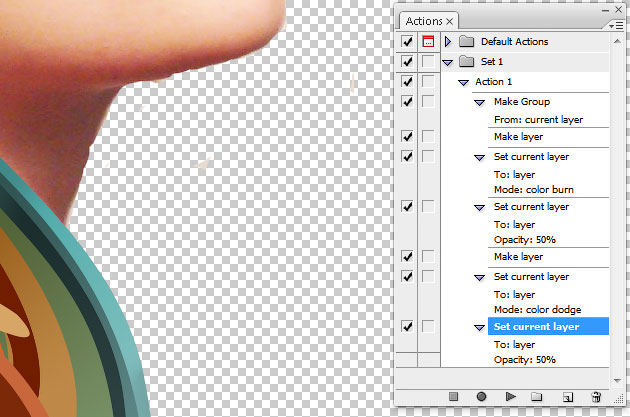This screenshot has width=630, height=417.
Task: Click the Mode: color dodge text
Action: [538, 310]
